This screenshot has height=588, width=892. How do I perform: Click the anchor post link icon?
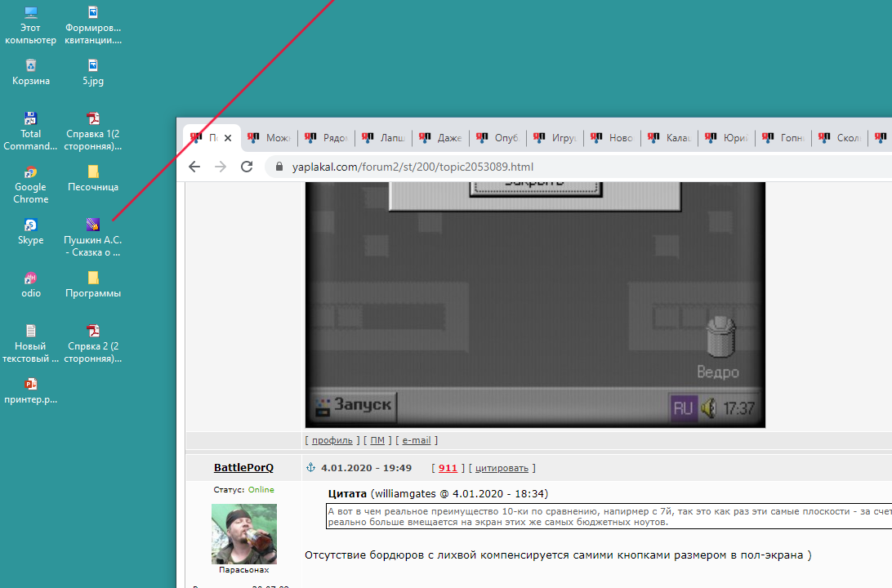[x=310, y=467]
